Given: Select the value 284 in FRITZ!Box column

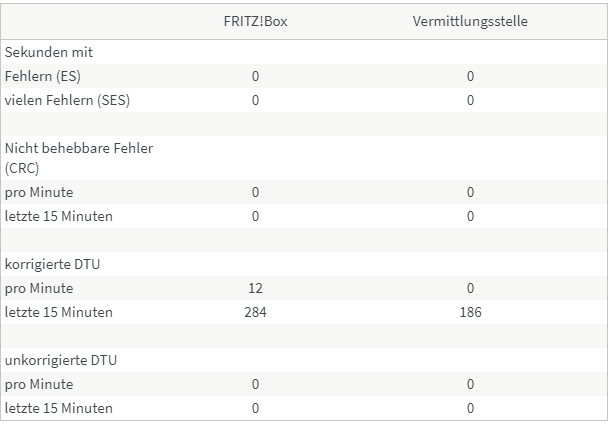Looking at the screenshot, I should (x=255, y=312).
